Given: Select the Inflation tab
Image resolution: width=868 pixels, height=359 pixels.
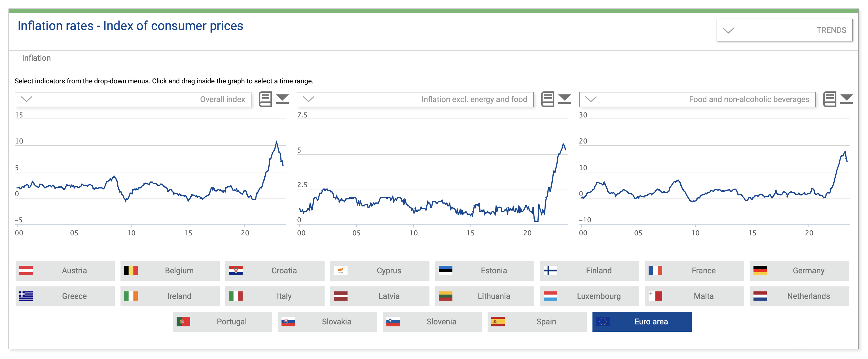Looking at the screenshot, I should click(36, 58).
